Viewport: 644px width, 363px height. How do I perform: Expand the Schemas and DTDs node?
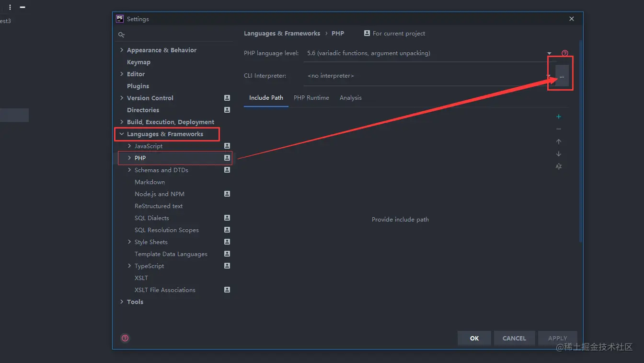129,170
